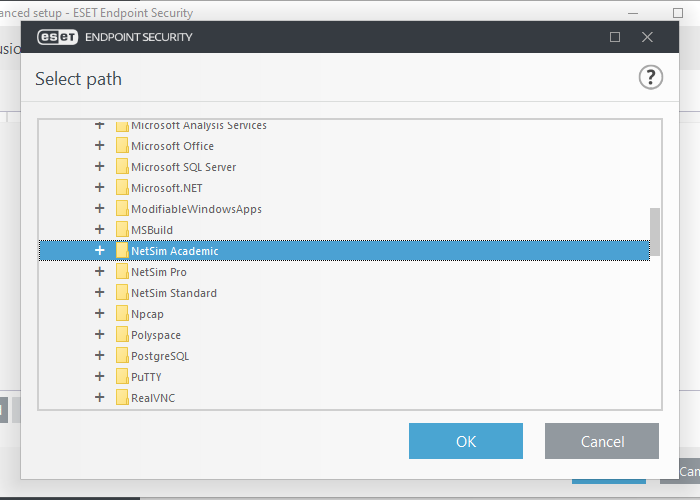700x500 pixels.
Task: Click the Microsoft SQL Server folder icon
Action: click(122, 167)
